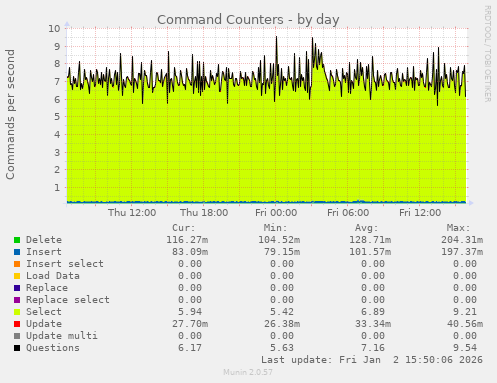Click the y-axis label 5
Viewport: 497px width, 383px height.
click(57, 117)
